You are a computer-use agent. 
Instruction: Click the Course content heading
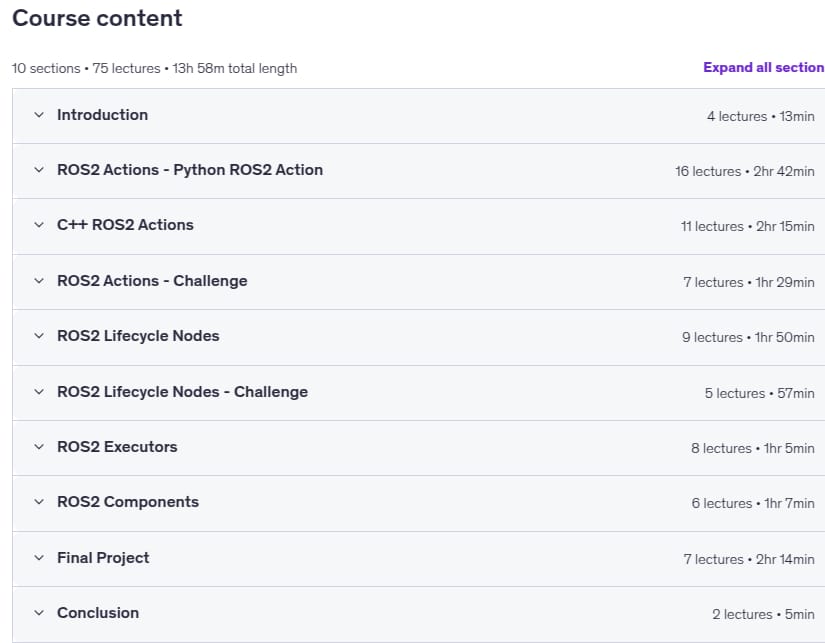pos(97,18)
